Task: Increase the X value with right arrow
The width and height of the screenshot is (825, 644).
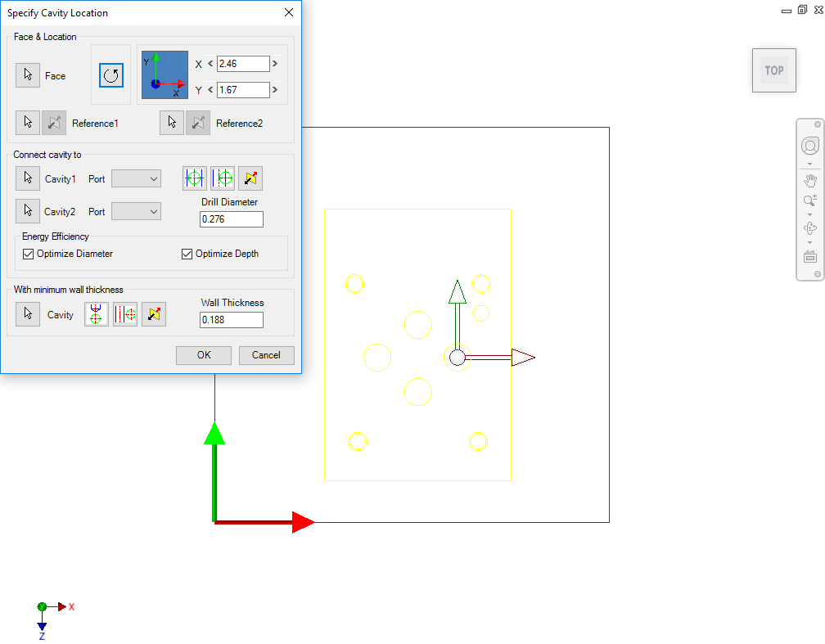Action: tap(275, 64)
